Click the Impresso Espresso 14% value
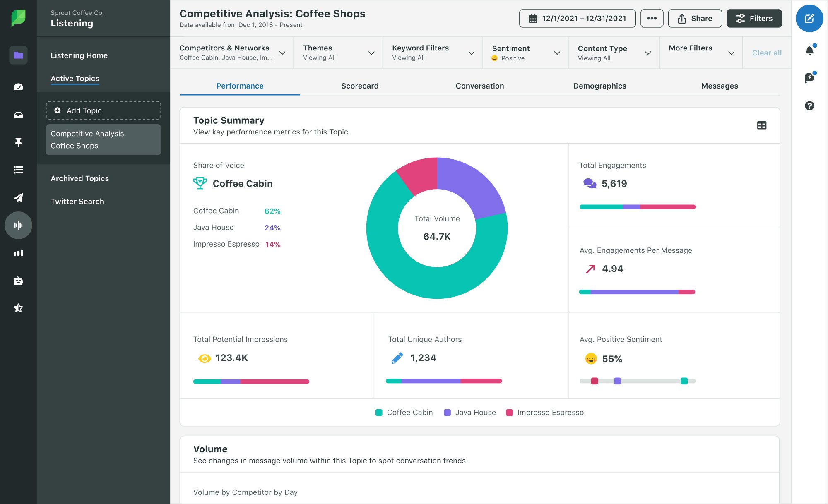 coord(273,245)
